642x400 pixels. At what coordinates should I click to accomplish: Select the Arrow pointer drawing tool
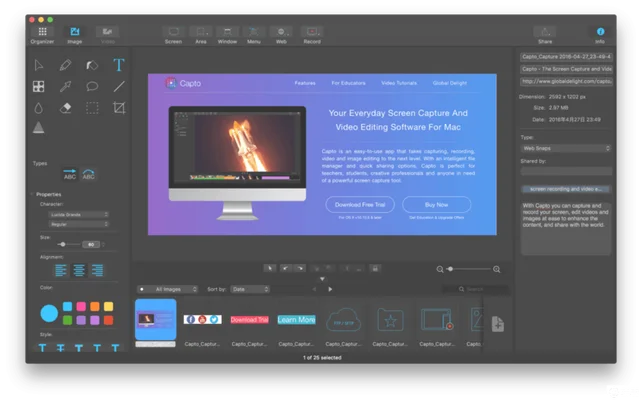click(65, 86)
